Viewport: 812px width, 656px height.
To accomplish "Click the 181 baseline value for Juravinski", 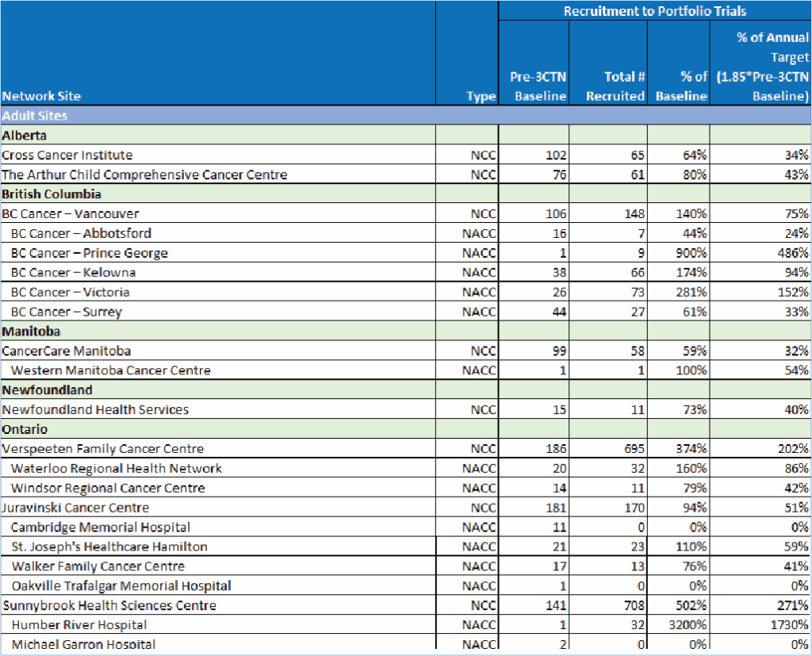I will click(556, 508).
